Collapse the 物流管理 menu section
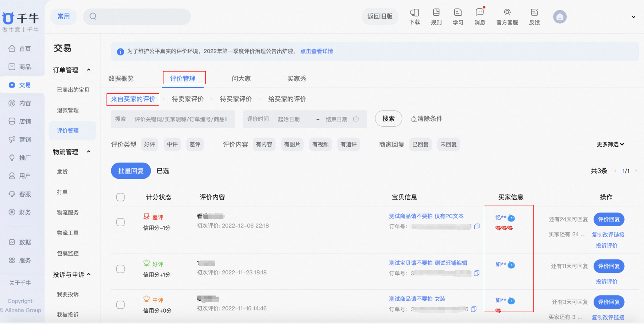Screen dimensions: 644x324 89,151
